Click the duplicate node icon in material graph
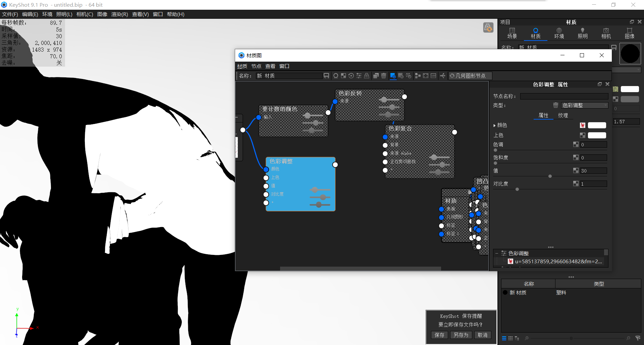The image size is (644, 345). [376, 76]
